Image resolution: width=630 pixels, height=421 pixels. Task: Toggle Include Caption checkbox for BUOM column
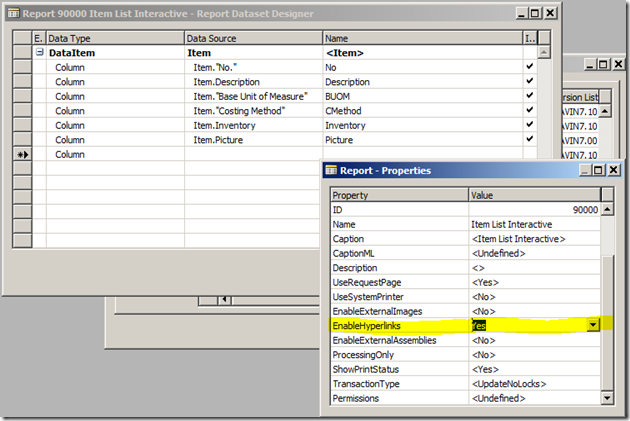(x=530, y=96)
